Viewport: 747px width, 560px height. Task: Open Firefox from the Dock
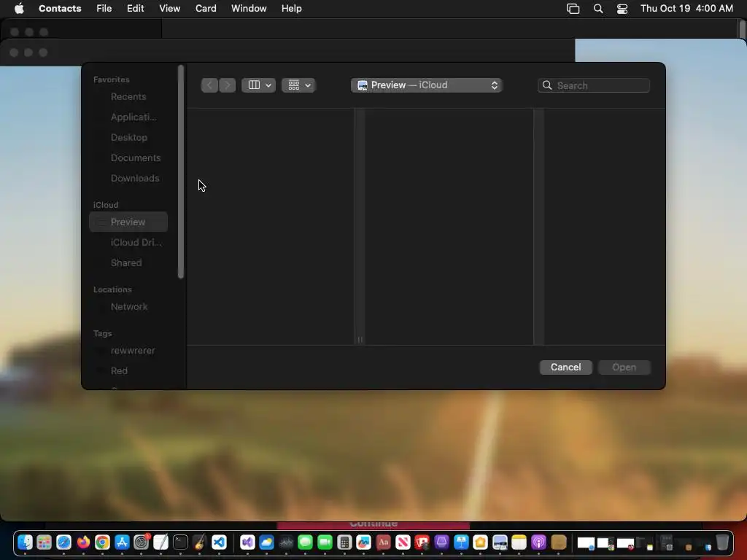pos(83,542)
